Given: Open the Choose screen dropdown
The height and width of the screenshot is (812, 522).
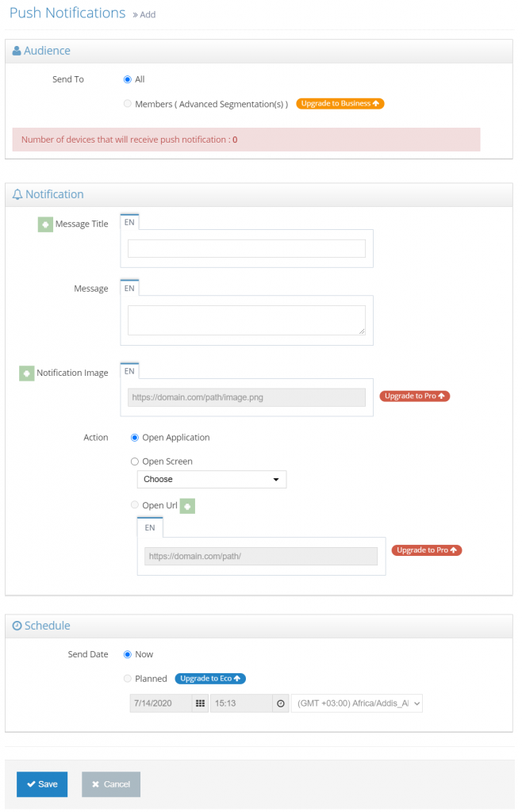Looking at the screenshot, I should (211, 479).
